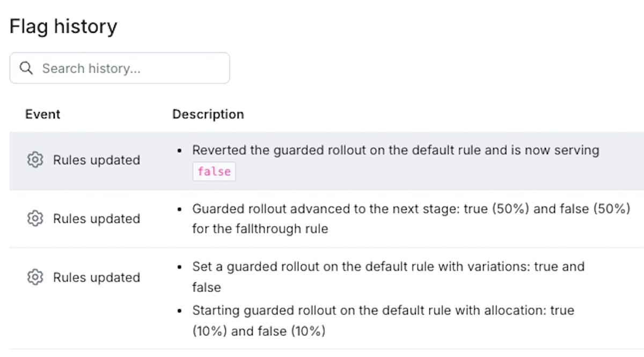Click the magnifier icon in the search box
This screenshot has height=357, width=644.
[x=26, y=68]
